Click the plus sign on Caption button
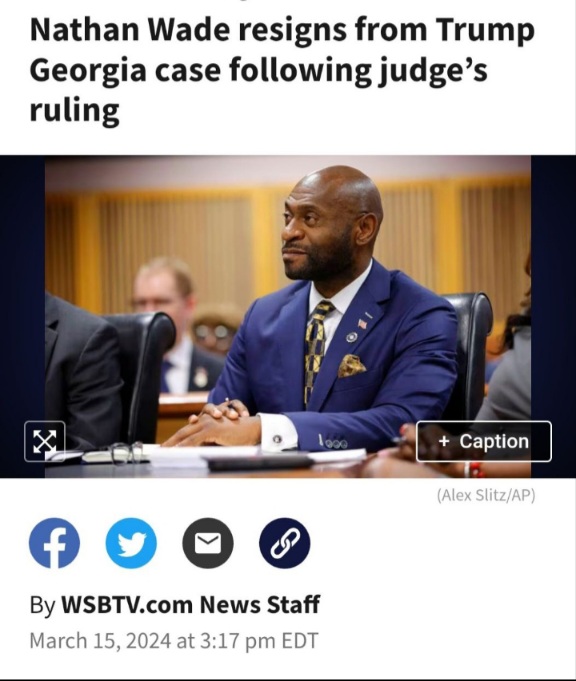This screenshot has height=681, width=576. [x=444, y=441]
